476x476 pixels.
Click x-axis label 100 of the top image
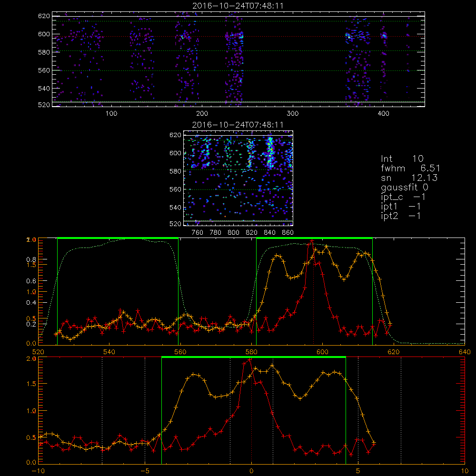coord(111,114)
